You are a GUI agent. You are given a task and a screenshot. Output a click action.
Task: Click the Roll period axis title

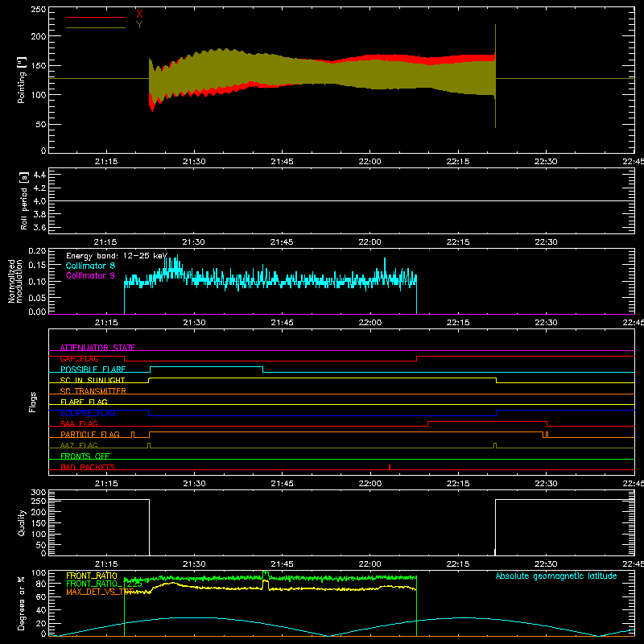pyautogui.click(x=23, y=200)
